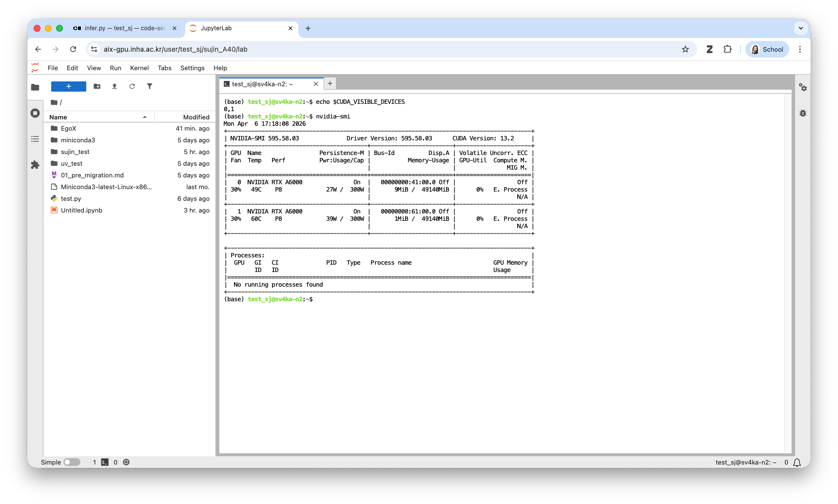Select the test.py file

pos(129,199)
